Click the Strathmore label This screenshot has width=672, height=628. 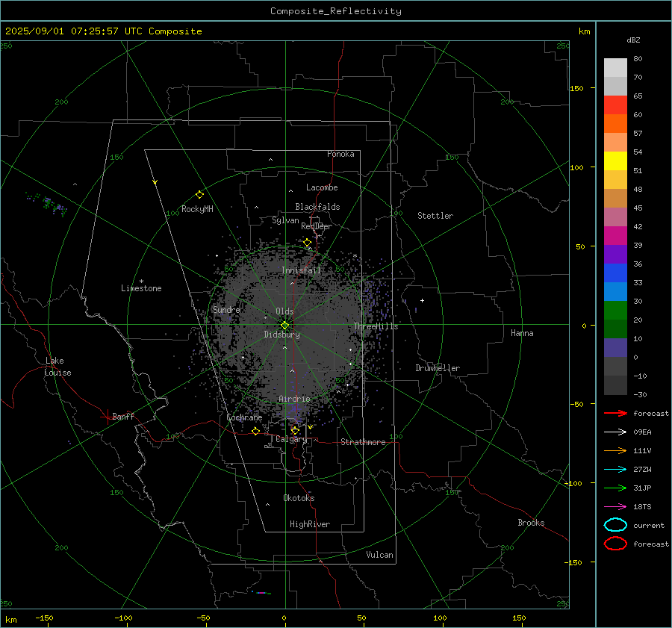363,442
